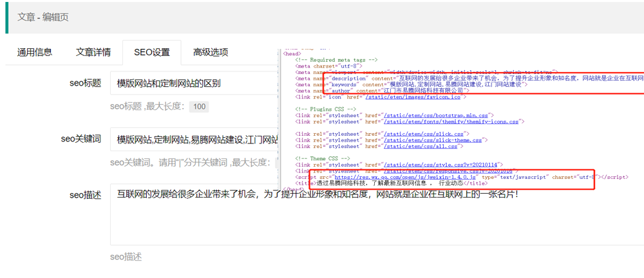Open the jweixin-1.4.0.js script link

405,178
